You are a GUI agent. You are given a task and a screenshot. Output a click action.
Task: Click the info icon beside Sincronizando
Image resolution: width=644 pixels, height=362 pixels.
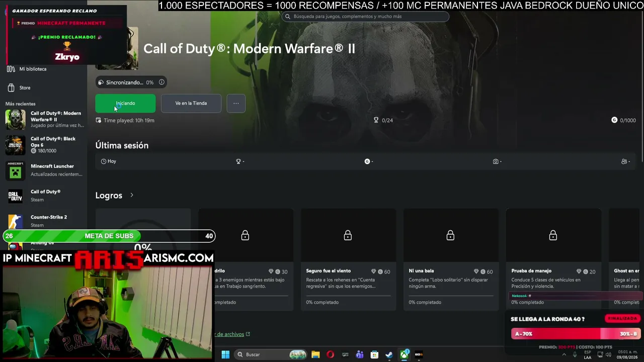coord(162,82)
